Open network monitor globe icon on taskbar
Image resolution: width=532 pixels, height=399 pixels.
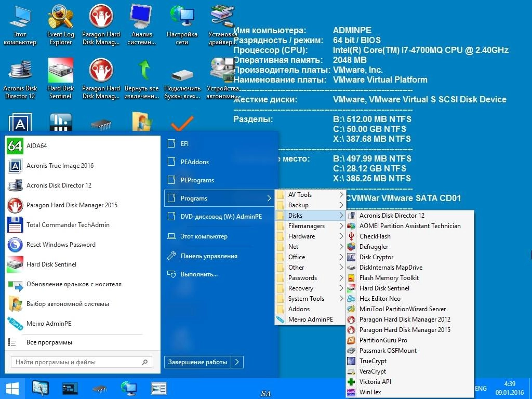click(x=129, y=389)
